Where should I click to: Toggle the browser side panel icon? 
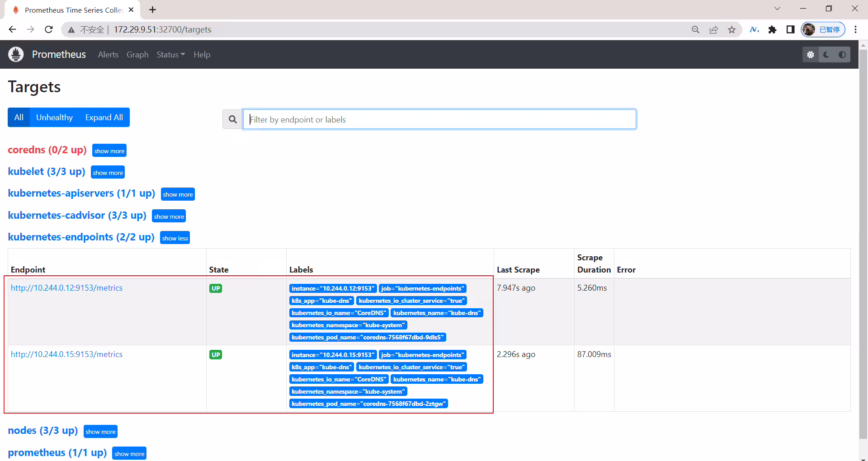click(x=790, y=29)
